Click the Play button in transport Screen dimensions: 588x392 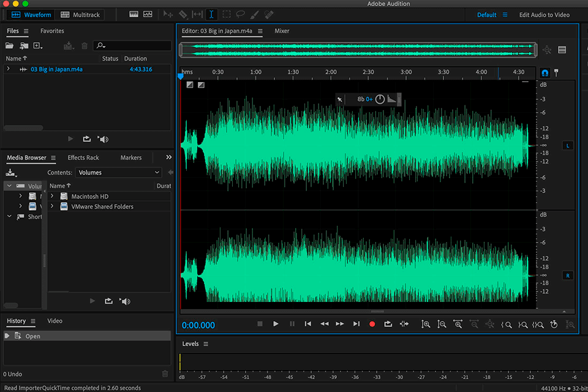tap(276, 324)
